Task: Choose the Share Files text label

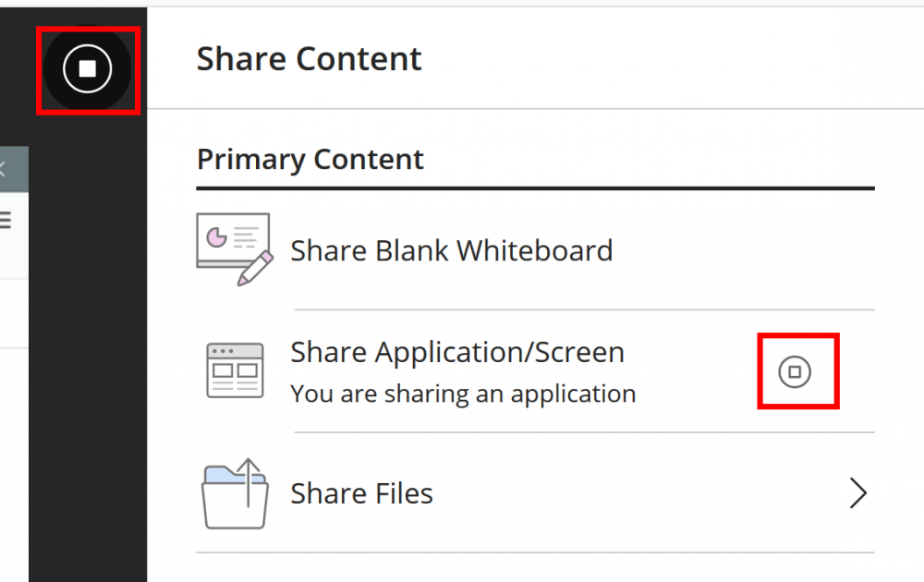Action: (x=361, y=493)
